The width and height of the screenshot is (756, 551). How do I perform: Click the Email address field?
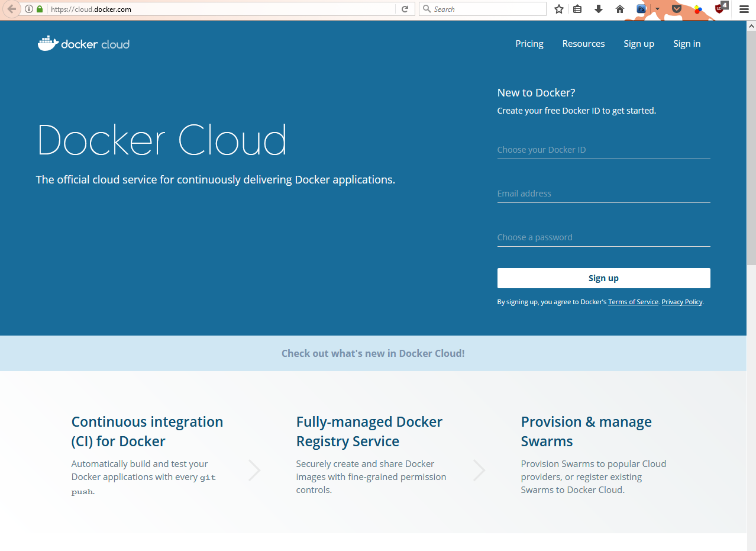[x=603, y=194]
